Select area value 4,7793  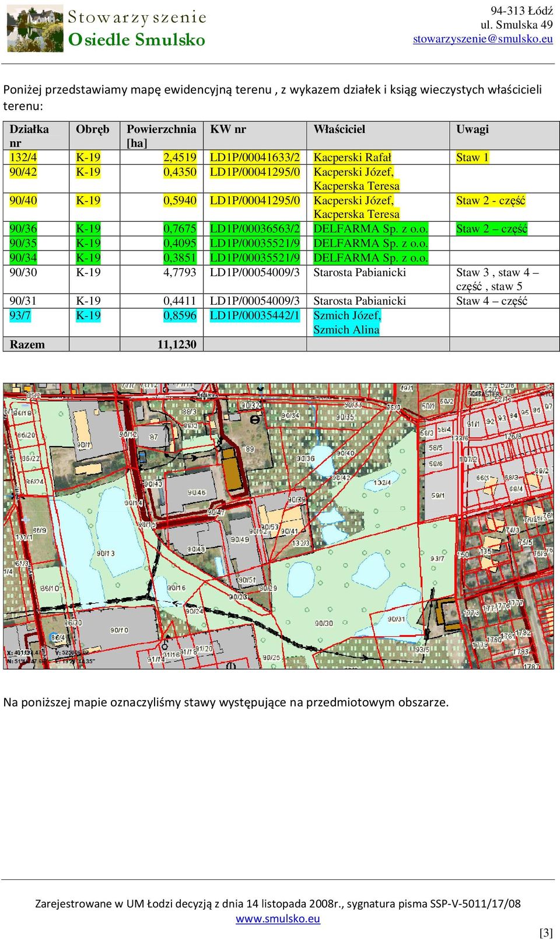click(180, 272)
